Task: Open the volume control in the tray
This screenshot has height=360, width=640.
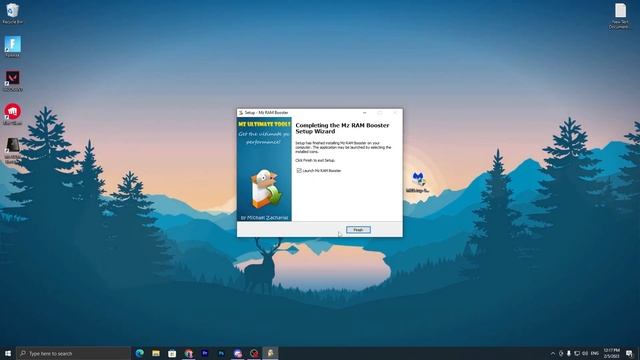Action: coord(585,353)
